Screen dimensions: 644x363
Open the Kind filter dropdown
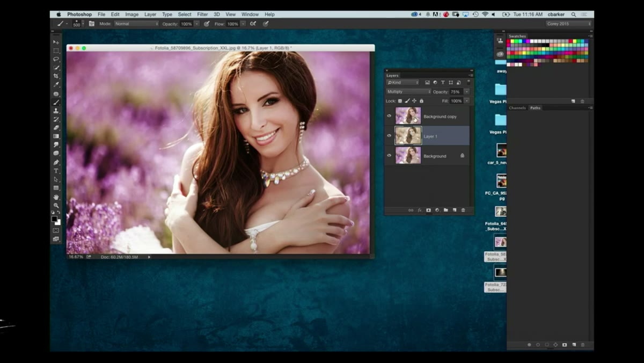(402, 83)
